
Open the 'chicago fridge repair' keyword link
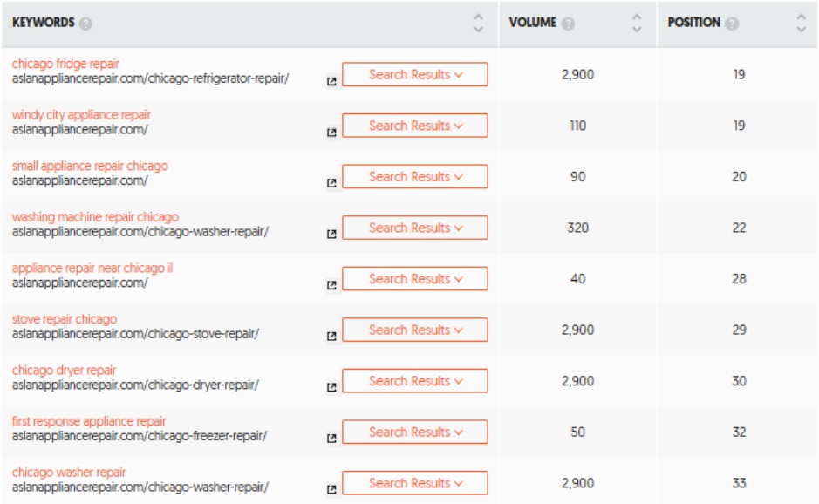(65, 64)
